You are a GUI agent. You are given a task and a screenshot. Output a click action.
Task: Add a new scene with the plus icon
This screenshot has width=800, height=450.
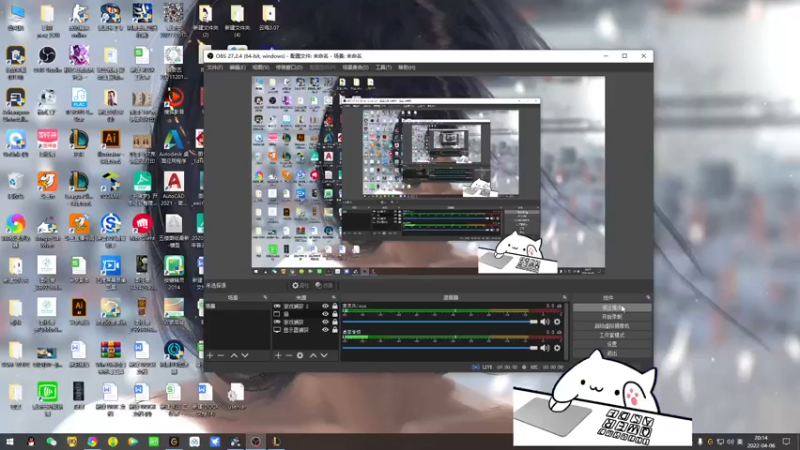[210, 355]
